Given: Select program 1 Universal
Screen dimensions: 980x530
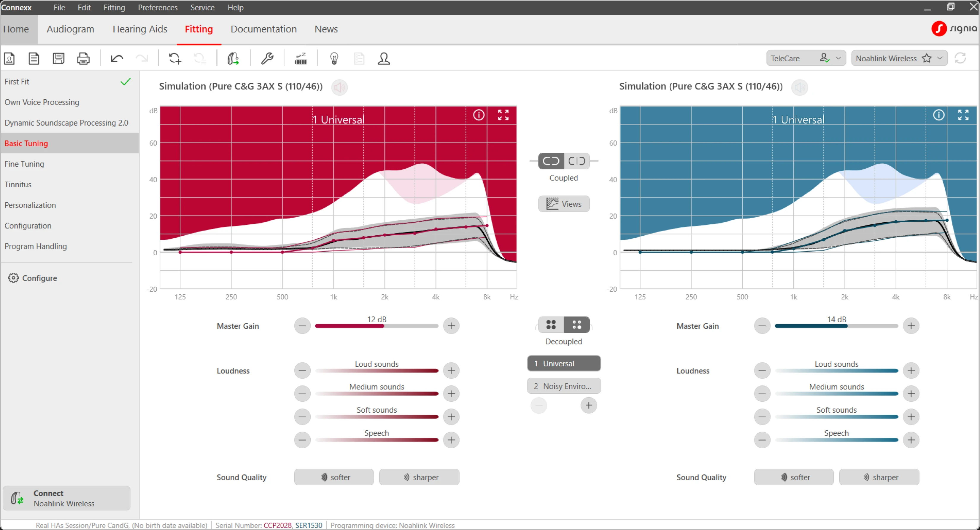Looking at the screenshot, I should pyautogui.click(x=564, y=363).
